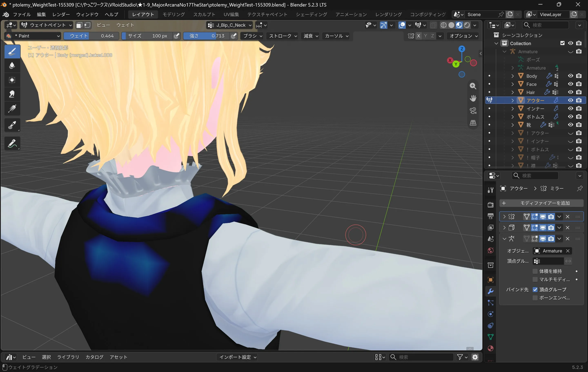Click モディファイアーを追加 button

click(x=541, y=203)
